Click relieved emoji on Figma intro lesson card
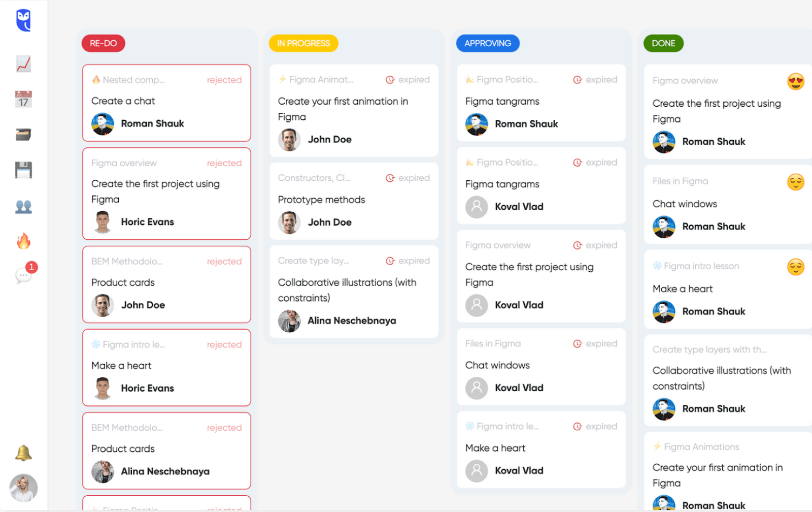The width and height of the screenshot is (812, 512). (796, 267)
